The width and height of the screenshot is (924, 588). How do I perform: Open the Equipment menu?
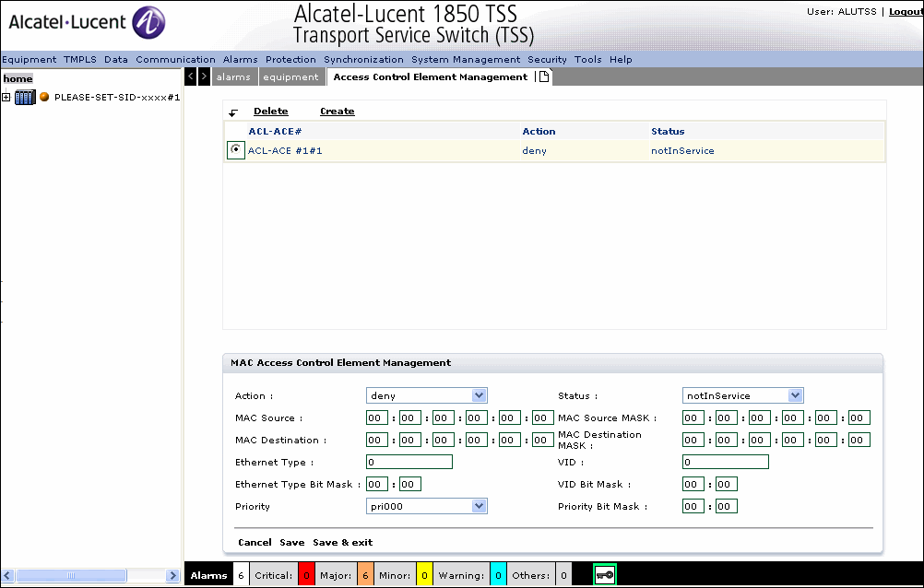point(29,60)
